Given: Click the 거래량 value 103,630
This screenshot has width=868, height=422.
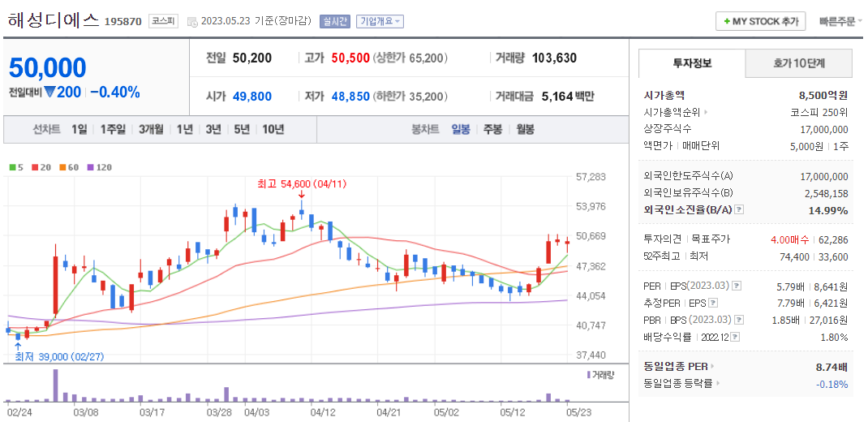Looking at the screenshot, I should 554,58.
